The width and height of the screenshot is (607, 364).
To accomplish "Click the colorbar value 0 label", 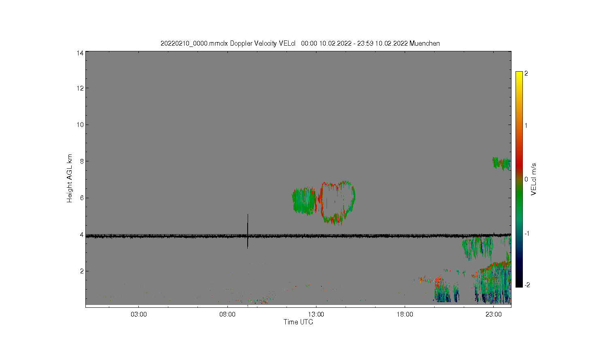I will click(526, 179).
